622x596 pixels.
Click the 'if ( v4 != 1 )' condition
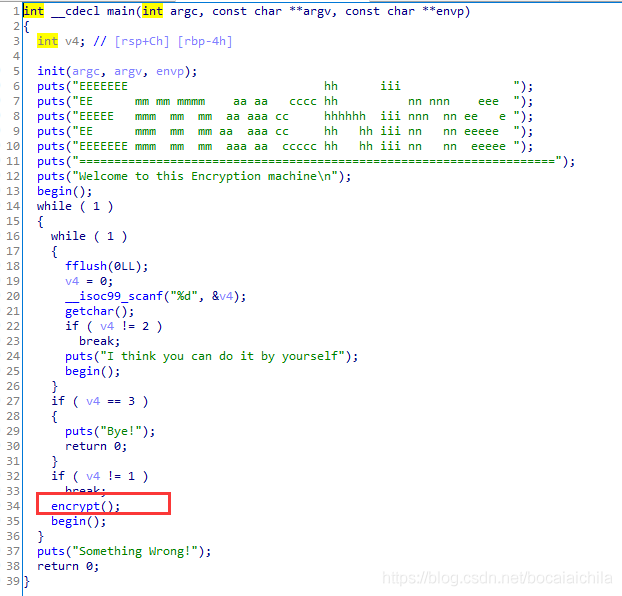[x=100, y=476]
